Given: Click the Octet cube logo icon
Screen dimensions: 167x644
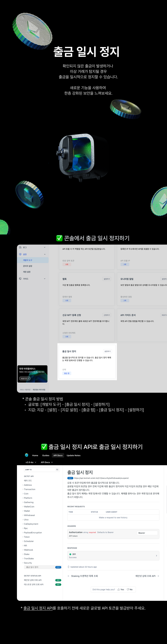Looking at the screenshot, I should click(x=27, y=455).
